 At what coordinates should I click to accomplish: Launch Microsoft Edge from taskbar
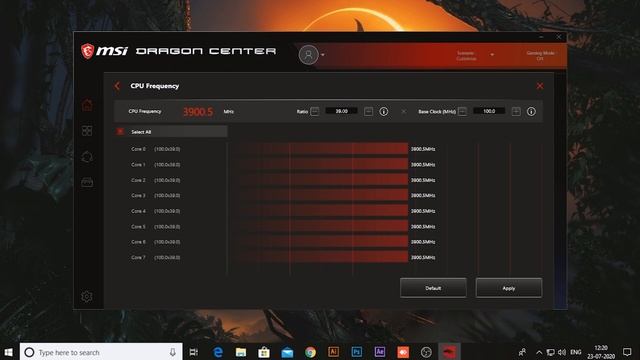tap(218, 352)
